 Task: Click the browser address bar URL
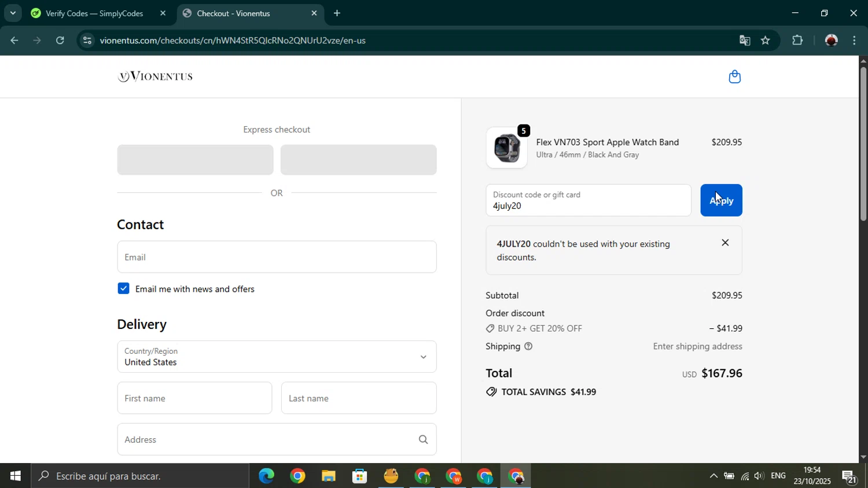click(x=233, y=41)
